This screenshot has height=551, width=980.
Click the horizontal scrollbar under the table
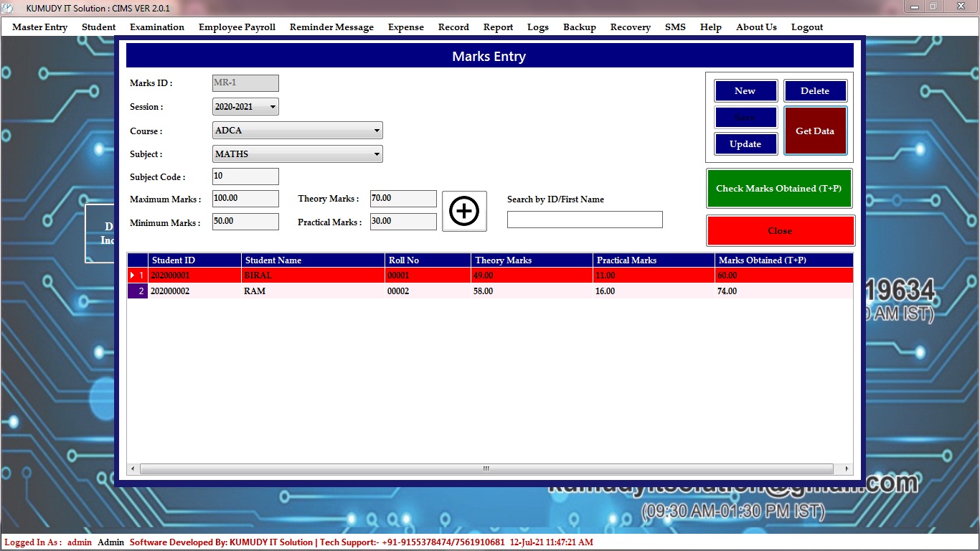pyautogui.click(x=486, y=469)
